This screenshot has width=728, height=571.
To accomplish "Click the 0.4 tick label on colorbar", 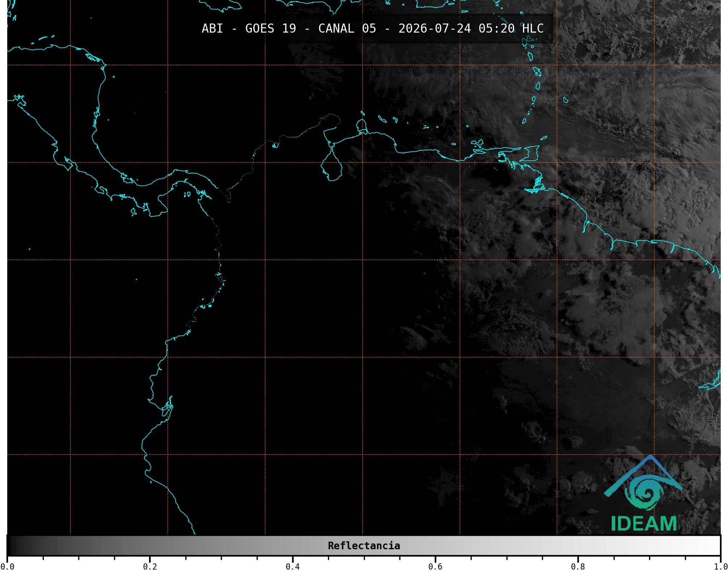I will pos(293,567).
